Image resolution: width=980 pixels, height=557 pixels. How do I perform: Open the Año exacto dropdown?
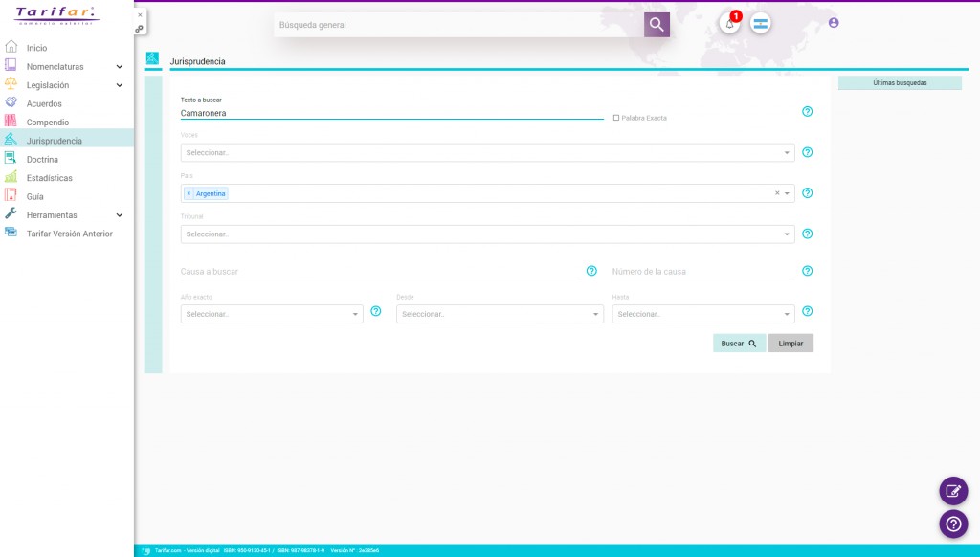click(x=272, y=314)
